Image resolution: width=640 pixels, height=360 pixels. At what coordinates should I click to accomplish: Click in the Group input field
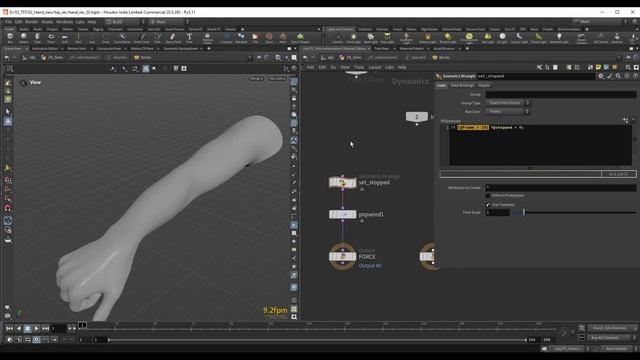click(561, 94)
